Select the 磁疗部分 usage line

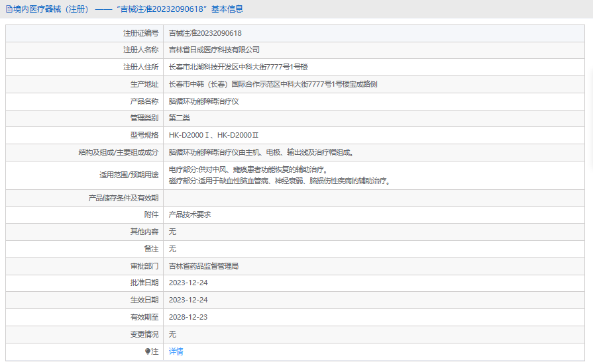[x=280, y=181]
